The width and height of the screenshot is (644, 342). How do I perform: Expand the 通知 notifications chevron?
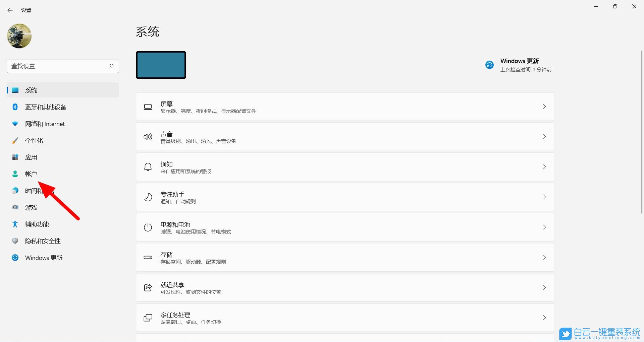point(544,167)
